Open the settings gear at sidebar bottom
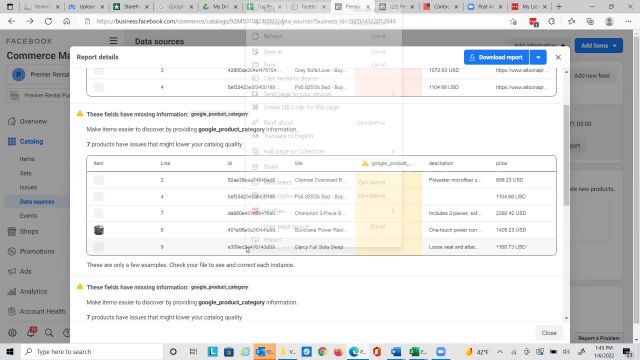 [x=12, y=333]
